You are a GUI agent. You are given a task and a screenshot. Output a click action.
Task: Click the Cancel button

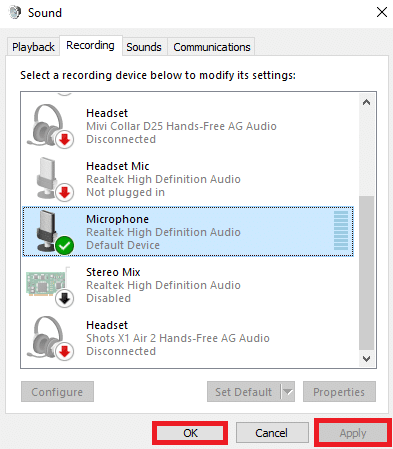coord(272,433)
